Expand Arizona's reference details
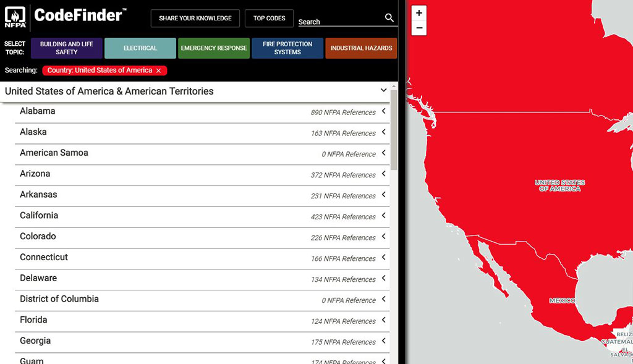Viewport: 633px width, 364px height. [x=383, y=174]
